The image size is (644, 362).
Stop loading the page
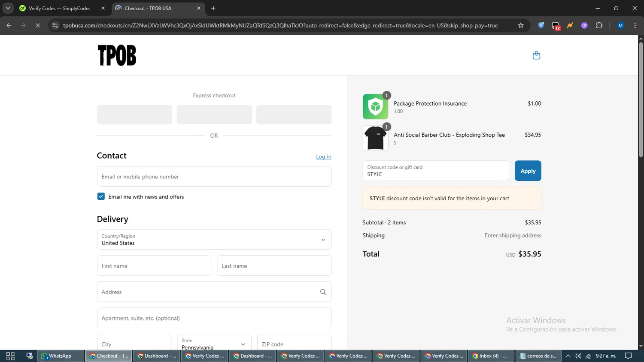pyautogui.click(x=38, y=25)
